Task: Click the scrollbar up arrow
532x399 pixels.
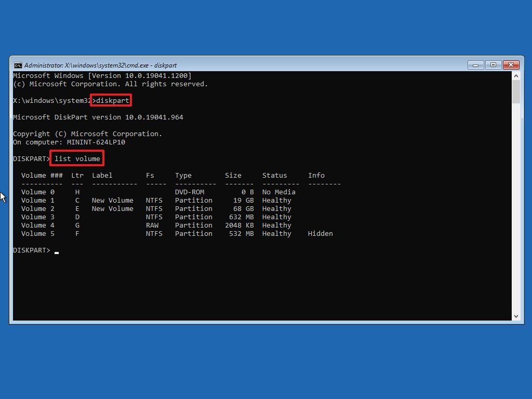Action: (517, 75)
